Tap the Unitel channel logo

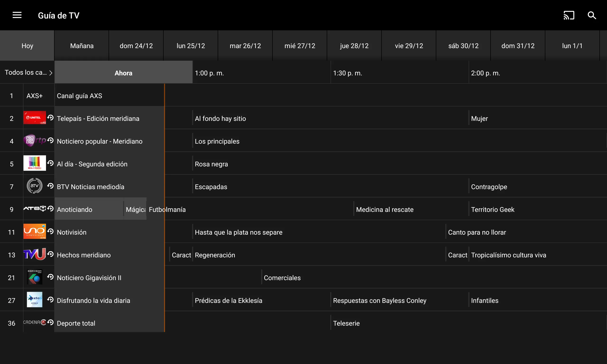pos(35,118)
